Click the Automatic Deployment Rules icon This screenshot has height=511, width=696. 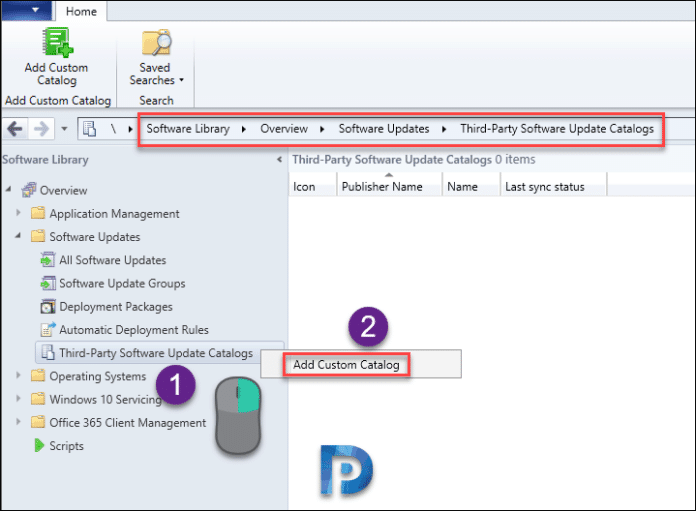tap(48, 329)
